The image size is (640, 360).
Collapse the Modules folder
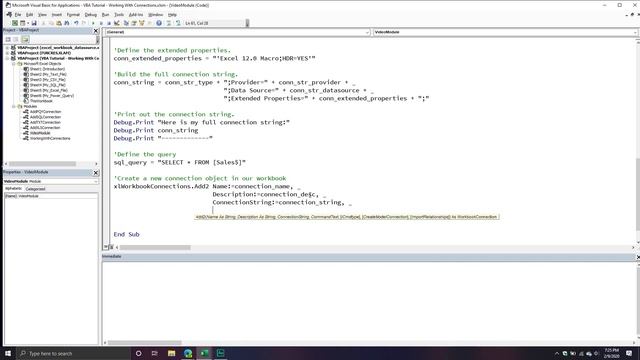tap(13, 107)
